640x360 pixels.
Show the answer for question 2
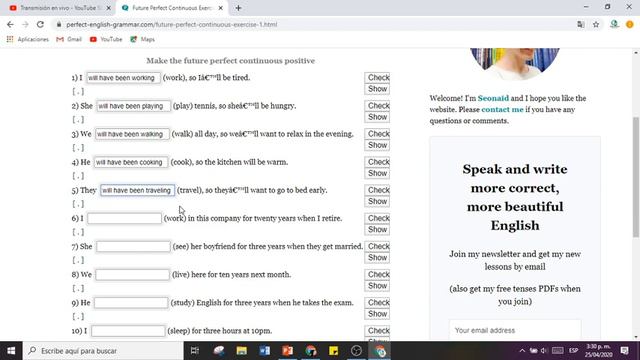377,117
